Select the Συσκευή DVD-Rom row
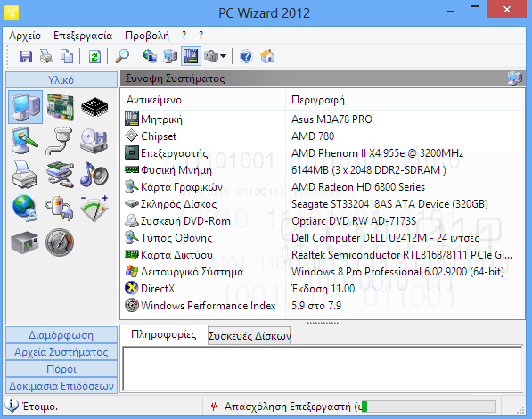 click(323, 221)
